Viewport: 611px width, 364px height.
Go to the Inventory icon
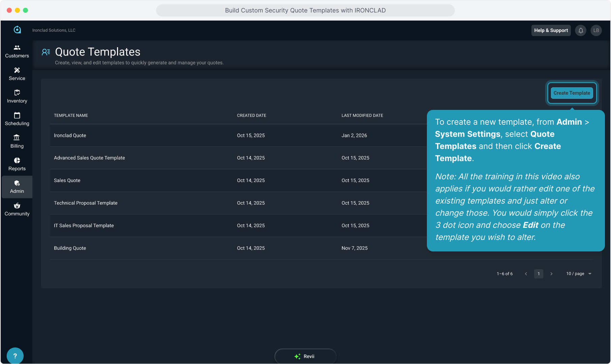click(17, 93)
